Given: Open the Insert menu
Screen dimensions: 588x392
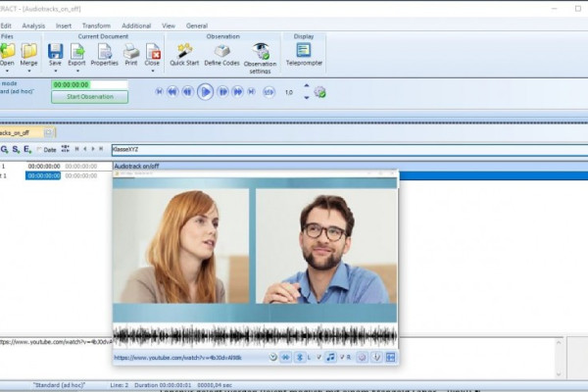Looking at the screenshot, I should click(x=64, y=25).
